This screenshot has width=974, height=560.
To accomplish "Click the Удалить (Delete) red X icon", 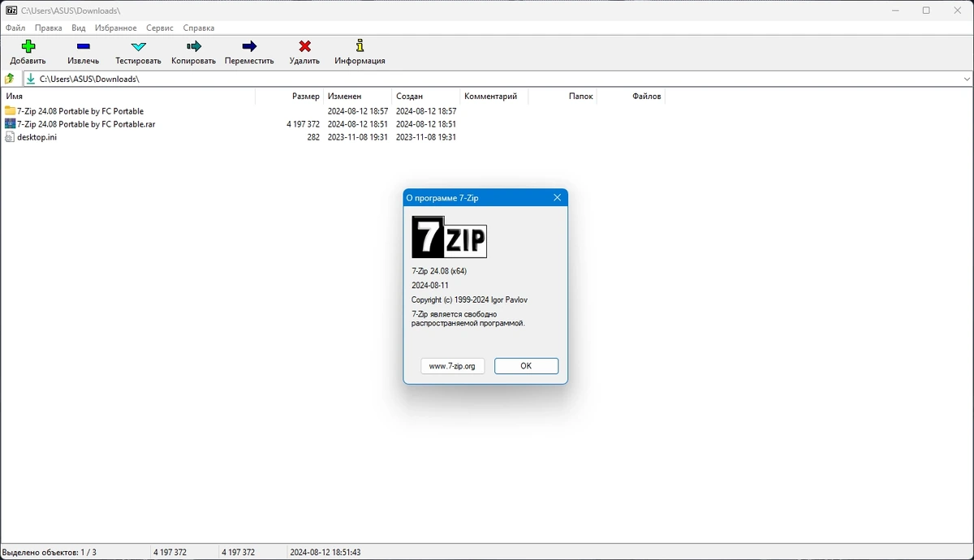I will pyautogui.click(x=304, y=46).
